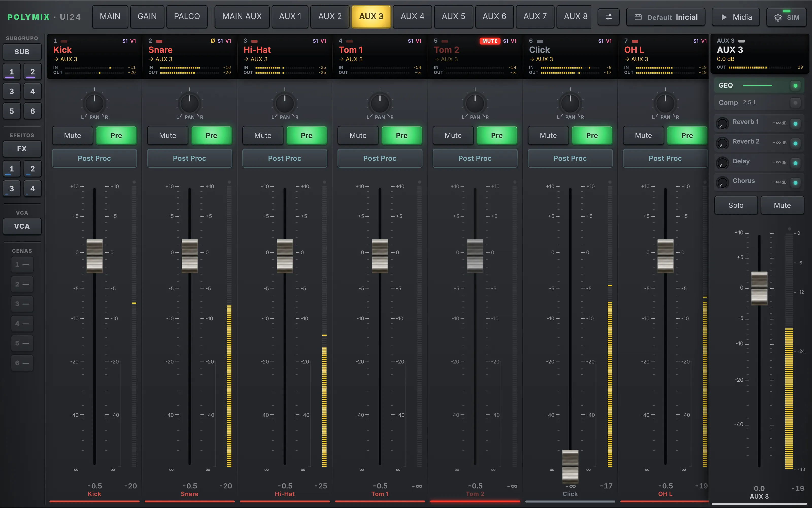This screenshot has width=812, height=508.
Task: Switch to the AUX 4 tab
Action: (x=412, y=17)
